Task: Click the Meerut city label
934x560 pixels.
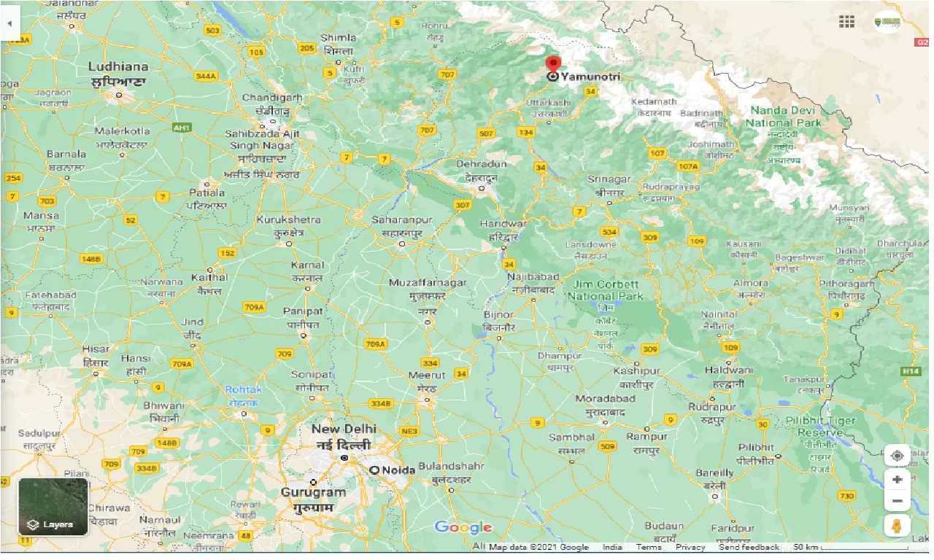Action: (x=427, y=381)
